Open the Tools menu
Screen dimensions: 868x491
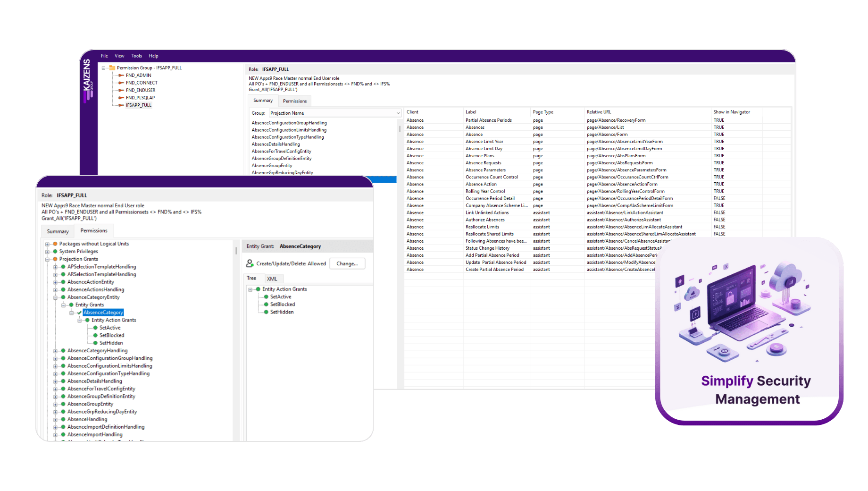[x=136, y=56]
